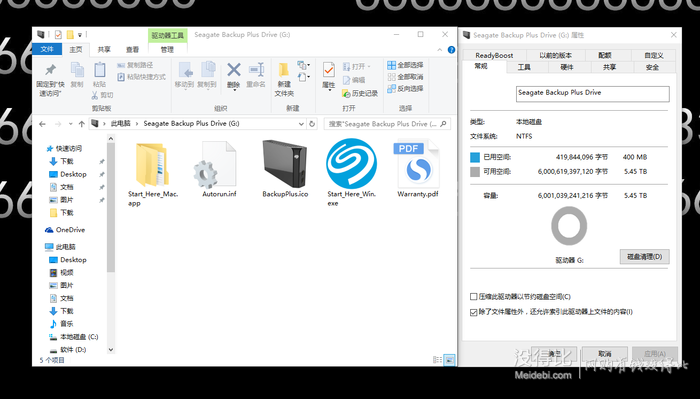Click Move to (移动到) ribbon icon
The height and width of the screenshot is (399, 700).
click(185, 70)
